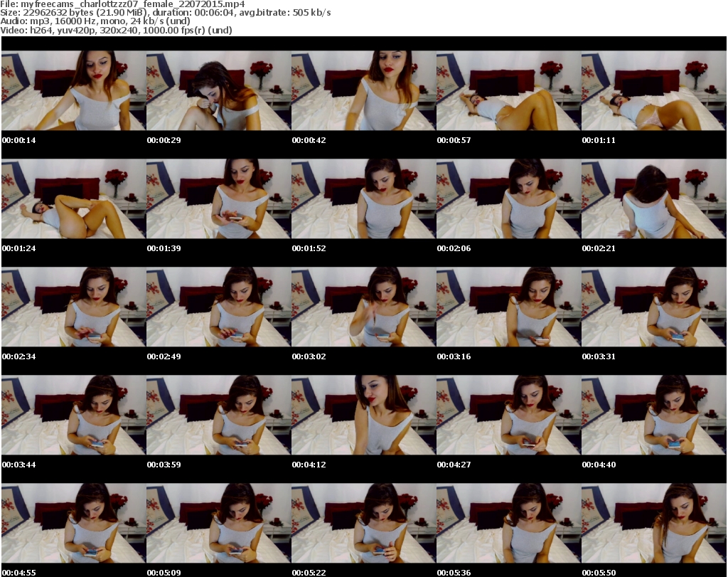Image resolution: width=728 pixels, height=577 pixels.
Task: Click the timestamp label 00:00:57
Action: coord(454,140)
